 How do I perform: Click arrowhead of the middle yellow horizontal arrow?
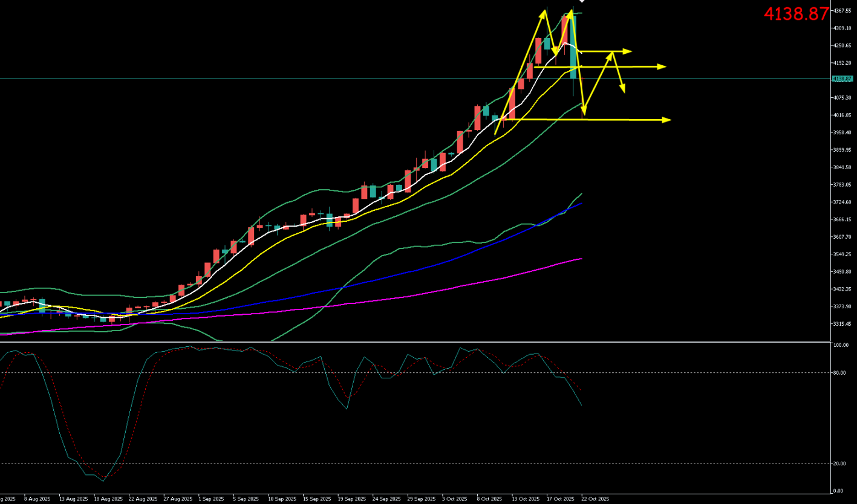click(661, 66)
